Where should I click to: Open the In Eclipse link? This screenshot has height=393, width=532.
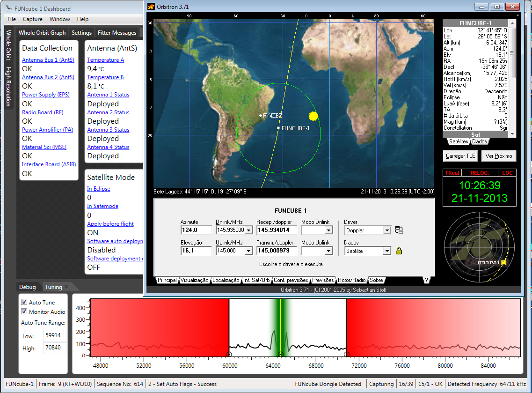tap(98, 188)
